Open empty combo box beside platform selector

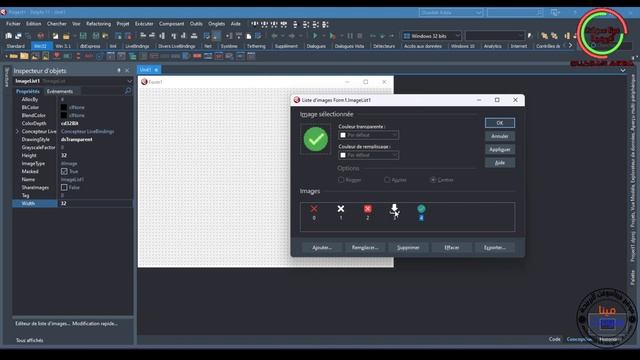(495, 36)
